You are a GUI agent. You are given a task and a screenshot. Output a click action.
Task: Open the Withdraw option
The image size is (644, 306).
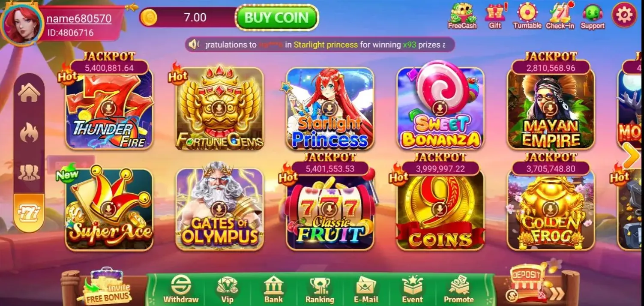pyautogui.click(x=181, y=289)
